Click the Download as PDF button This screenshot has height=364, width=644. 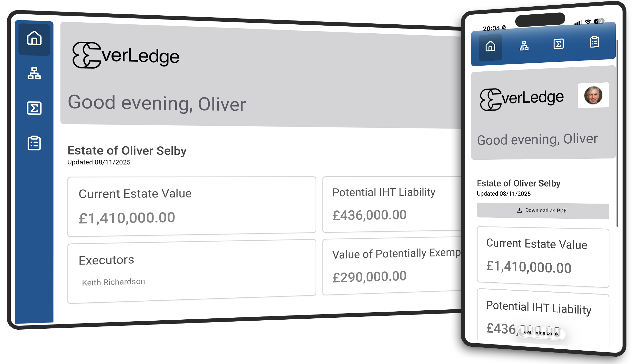(543, 211)
